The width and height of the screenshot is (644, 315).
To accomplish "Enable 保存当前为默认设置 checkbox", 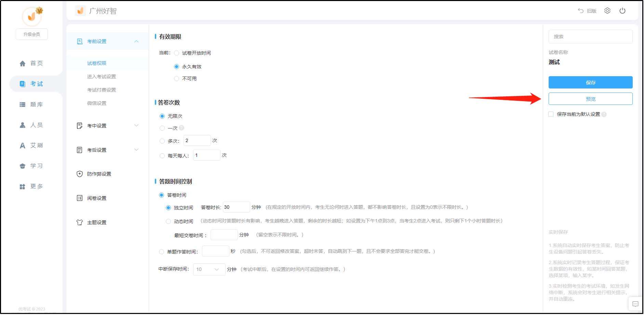I will pyautogui.click(x=550, y=114).
